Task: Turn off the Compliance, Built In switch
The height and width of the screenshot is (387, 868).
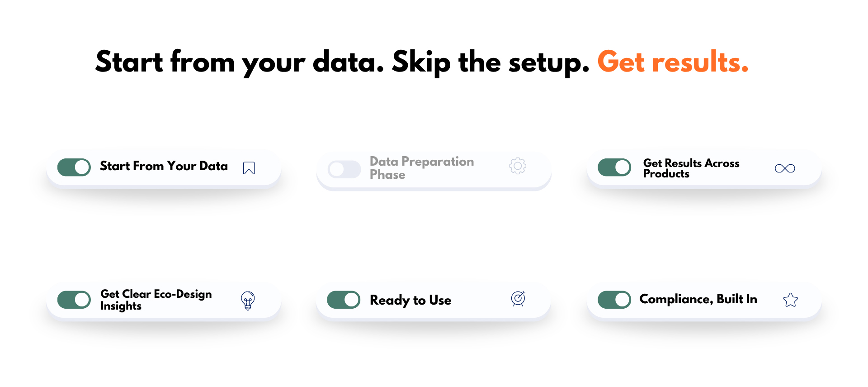Action: (x=614, y=300)
